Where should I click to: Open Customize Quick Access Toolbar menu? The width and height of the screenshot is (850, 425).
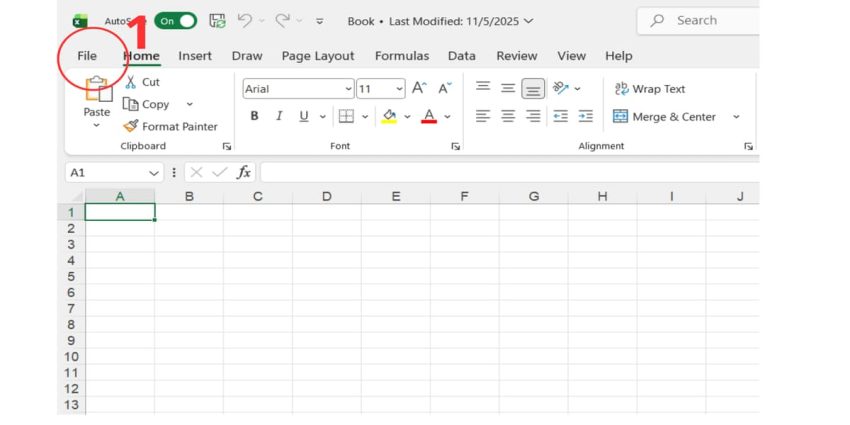tap(320, 21)
